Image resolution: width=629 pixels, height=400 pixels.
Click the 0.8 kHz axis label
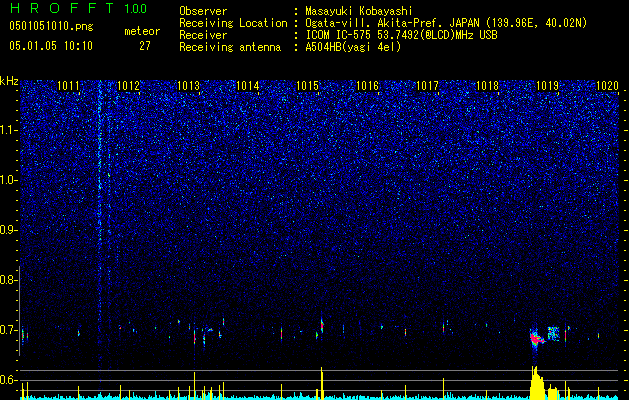click(x=8, y=280)
